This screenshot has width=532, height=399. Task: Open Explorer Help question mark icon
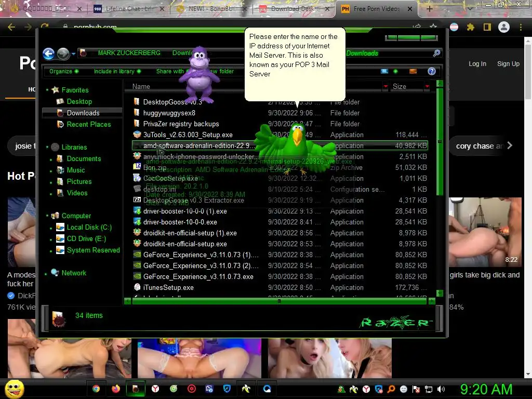(432, 71)
